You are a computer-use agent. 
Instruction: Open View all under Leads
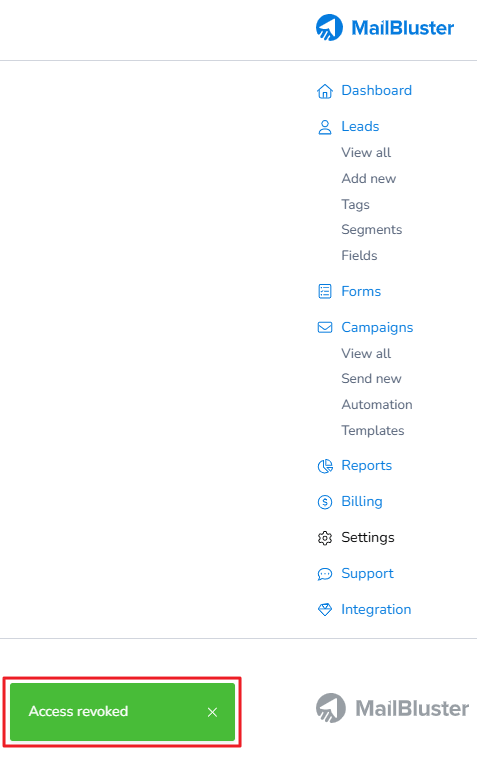[366, 152]
